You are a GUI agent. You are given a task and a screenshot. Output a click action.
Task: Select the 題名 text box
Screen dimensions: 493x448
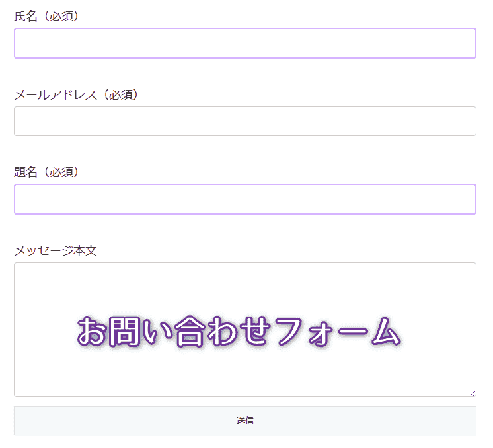coord(245,200)
